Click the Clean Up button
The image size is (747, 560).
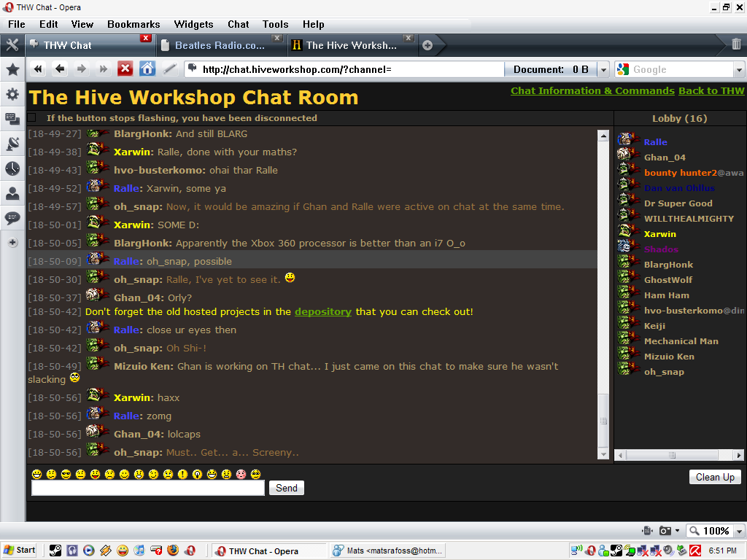(x=715, y=477)
